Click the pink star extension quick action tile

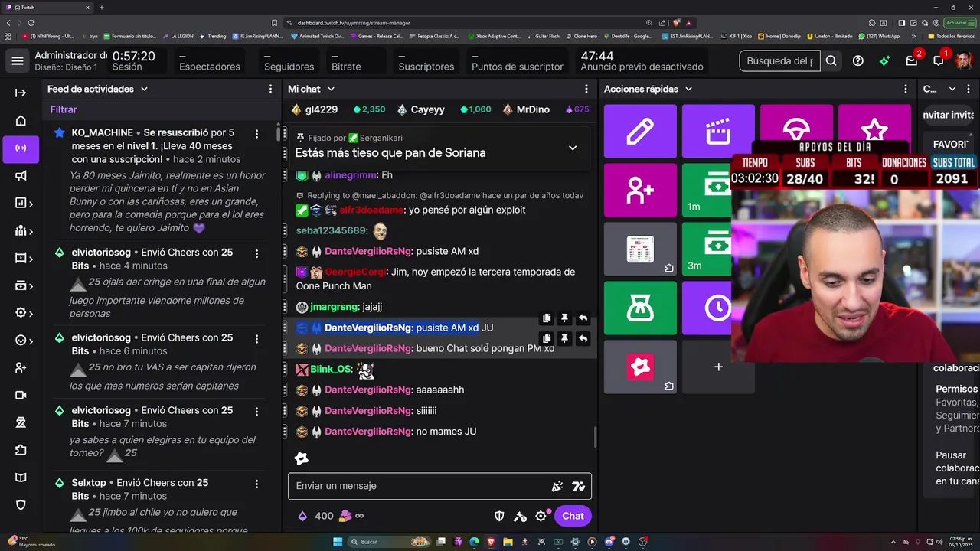point(640,367)
